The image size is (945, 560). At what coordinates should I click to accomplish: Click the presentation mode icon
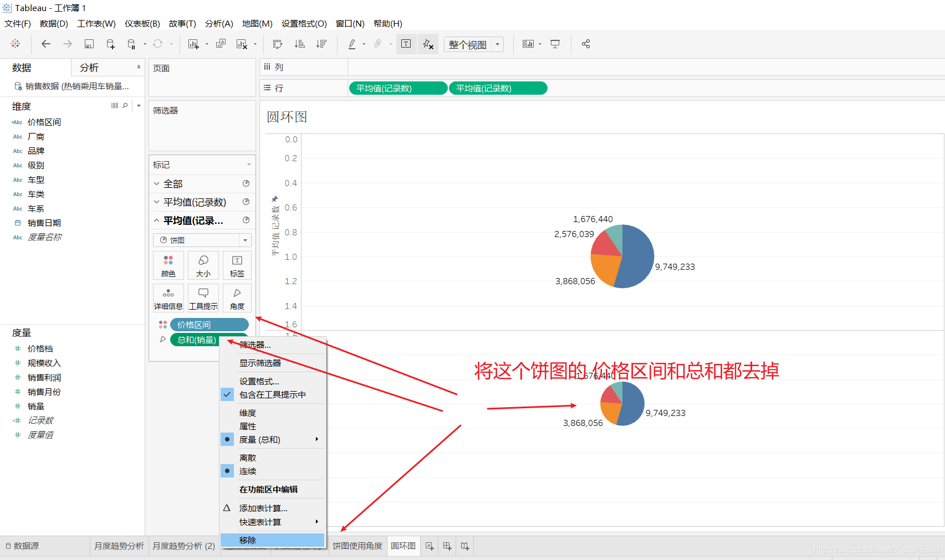coord(555,44)
